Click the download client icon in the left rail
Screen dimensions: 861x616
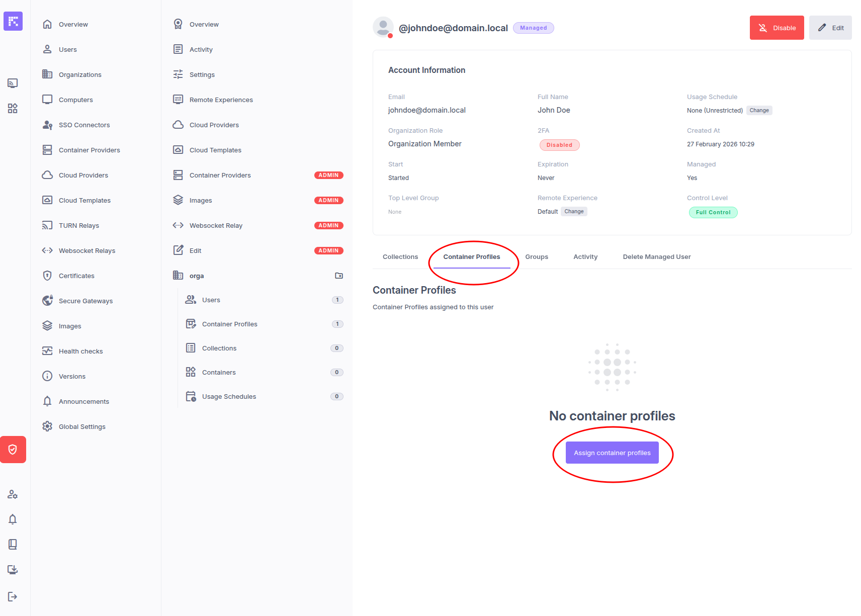coord(13,569)
